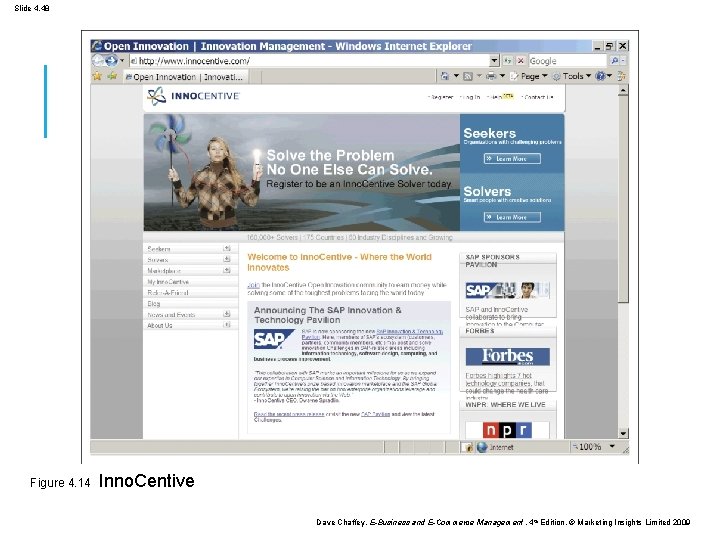This screenshot has height=540, width=720.
Task: Click the vertical scrollbar down arrow
Action: pos(623,433)
